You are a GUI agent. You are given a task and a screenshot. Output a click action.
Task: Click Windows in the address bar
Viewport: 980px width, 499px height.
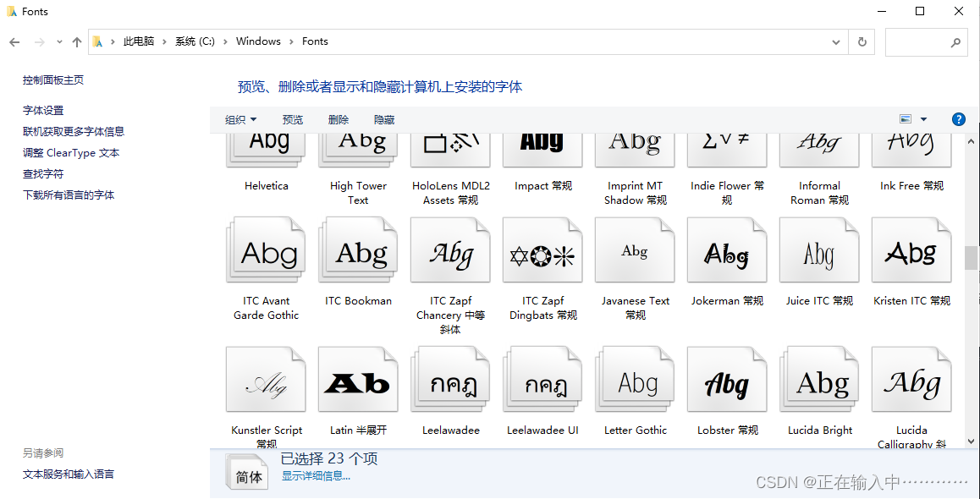tap(258, 41)
